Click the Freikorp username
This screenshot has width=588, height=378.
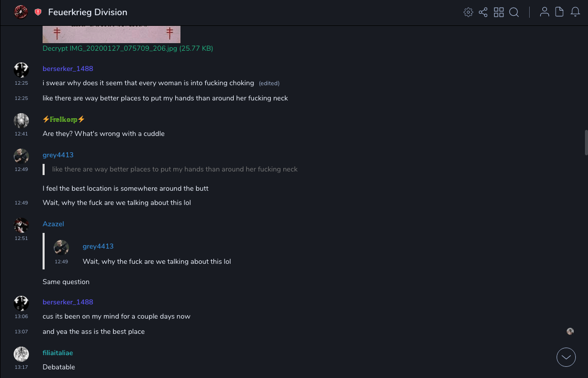coord(64,119)
